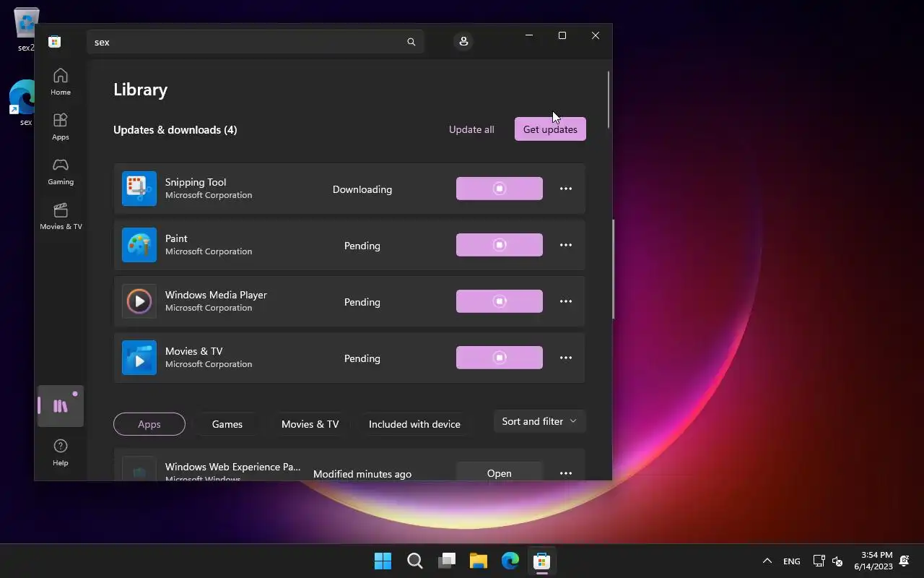Switch to the Games filter tab
This screenshot has height=578, width=924.
coord(227,424)
